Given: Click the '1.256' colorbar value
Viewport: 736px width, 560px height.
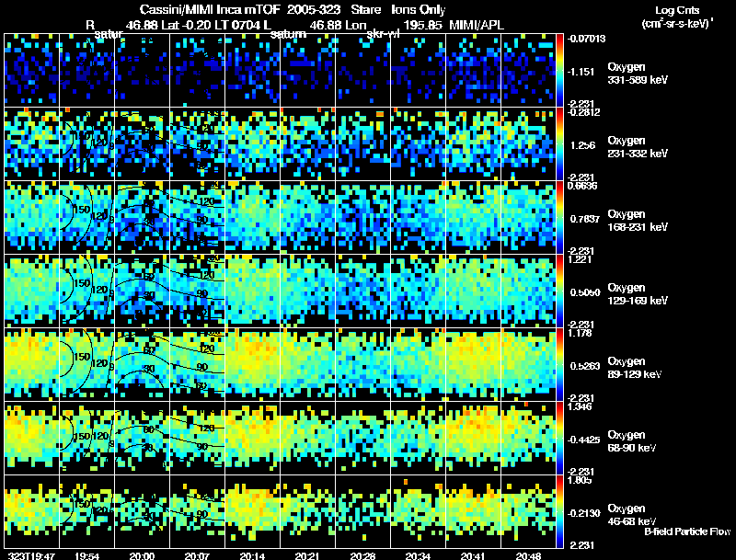Looking at the screenshot, I should (582, 145).
